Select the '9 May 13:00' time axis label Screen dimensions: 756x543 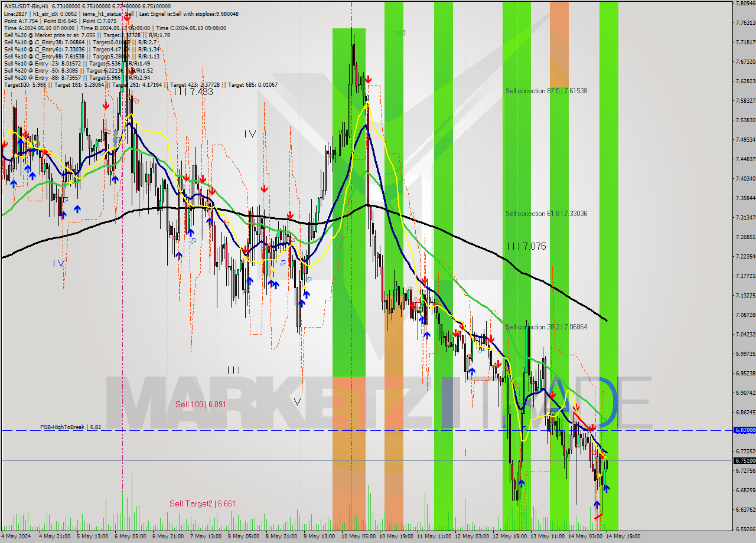click(x=319, y=536)
